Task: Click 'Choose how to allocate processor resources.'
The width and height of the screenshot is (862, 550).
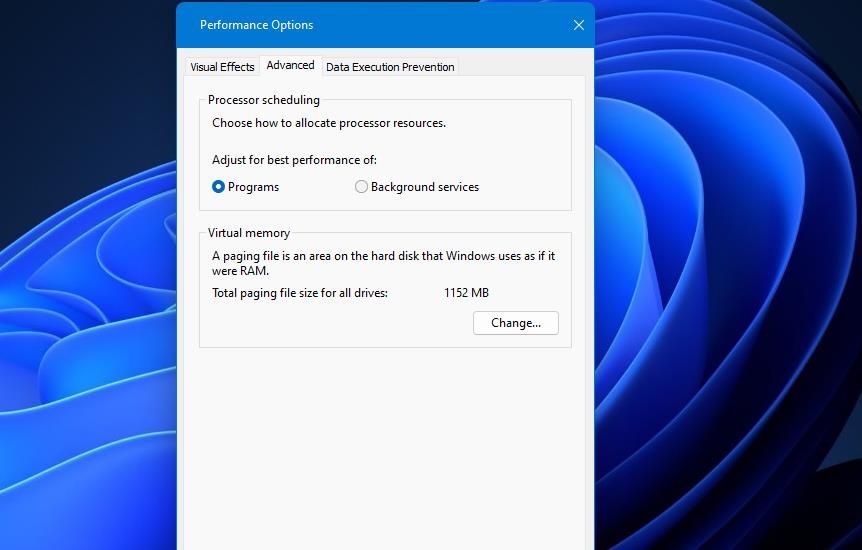Action: 329,123
